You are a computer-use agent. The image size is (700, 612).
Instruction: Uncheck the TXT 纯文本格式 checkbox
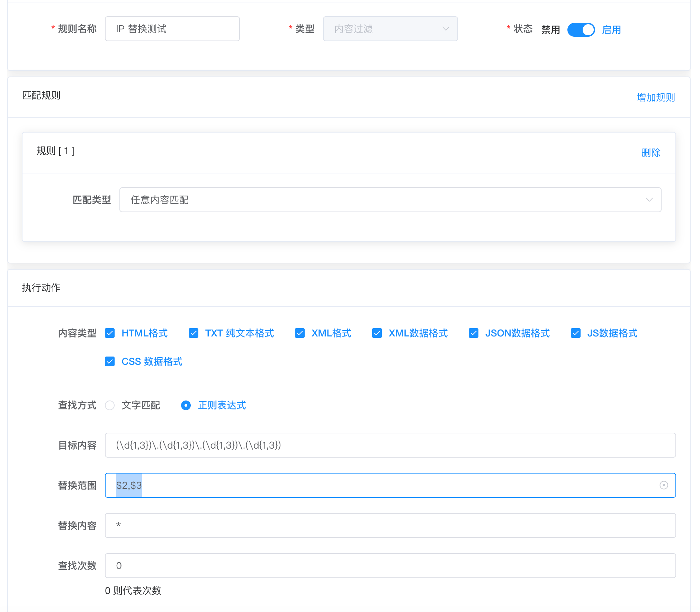[194, 333]
